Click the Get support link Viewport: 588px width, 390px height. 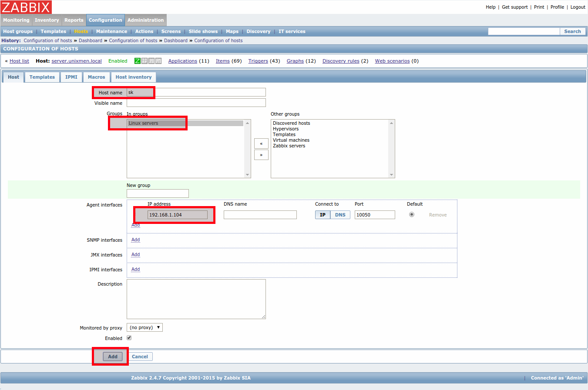pyautogui.click(x=515, y=7)
